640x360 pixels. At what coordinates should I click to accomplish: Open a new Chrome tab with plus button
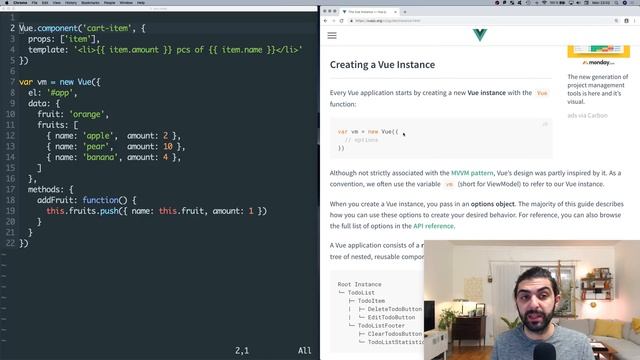click(x=405, y=12)
